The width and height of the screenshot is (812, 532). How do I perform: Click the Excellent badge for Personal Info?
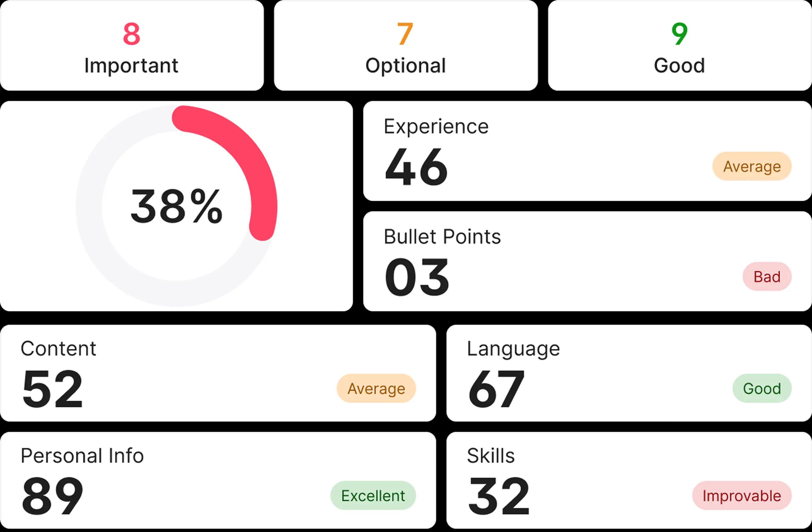click(373, 495)
